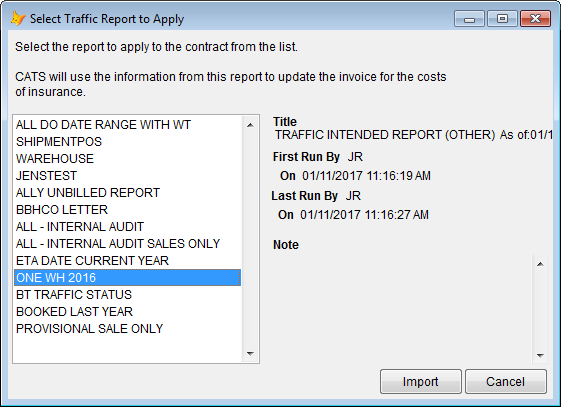Select ALL DO DATE RANGE WITH WT report
The image size is (561, 407).
127,125
